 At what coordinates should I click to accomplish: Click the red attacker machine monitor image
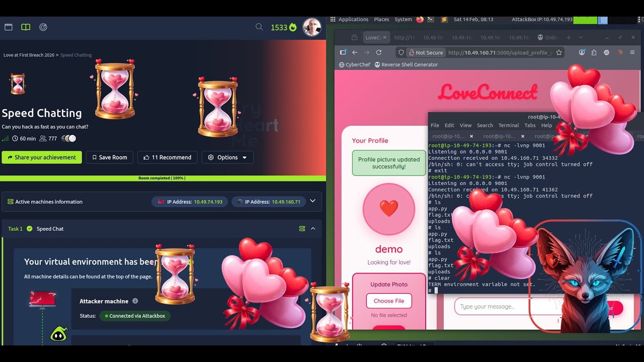click(42, 300)
